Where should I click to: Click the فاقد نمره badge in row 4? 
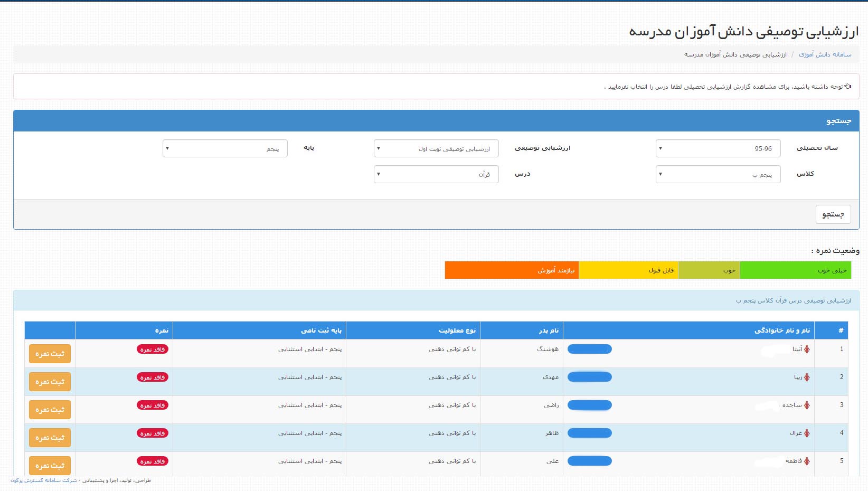pyautogui.click(x=153, y=433)
